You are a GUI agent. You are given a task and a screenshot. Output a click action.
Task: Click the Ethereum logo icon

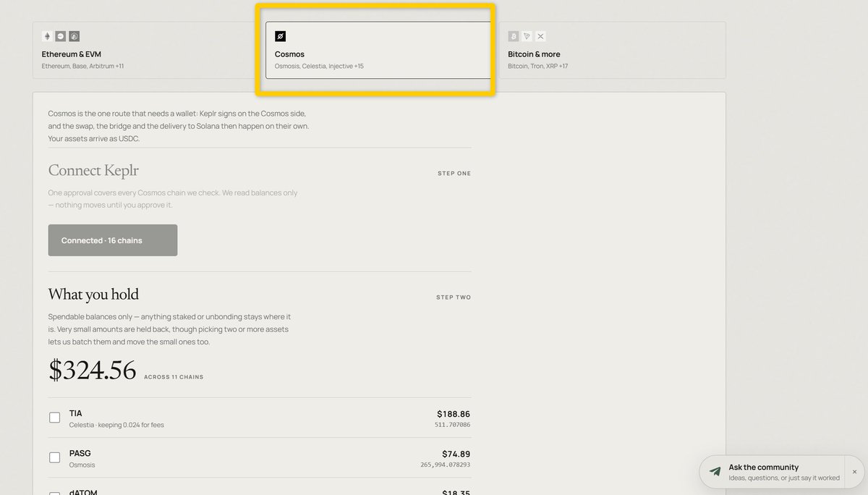pos(47,36)
